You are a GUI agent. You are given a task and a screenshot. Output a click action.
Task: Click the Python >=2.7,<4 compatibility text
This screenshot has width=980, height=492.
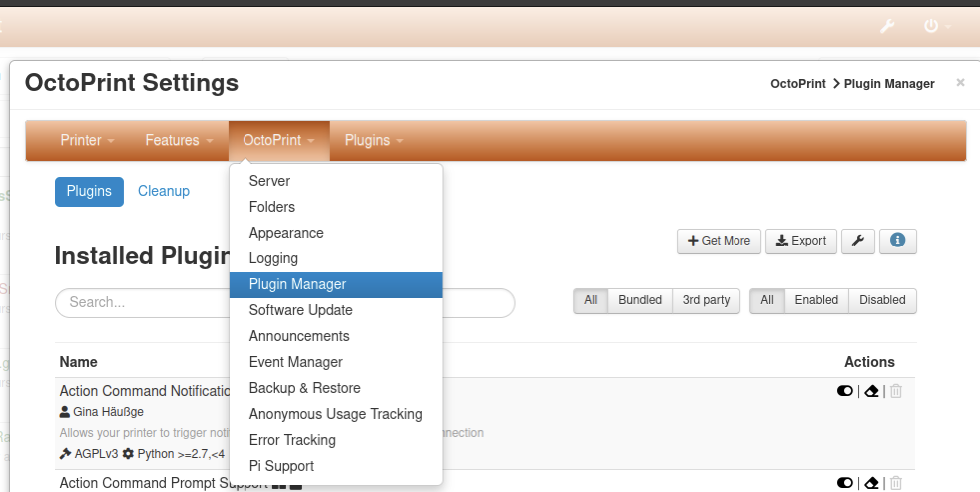(x=181, y=454)
